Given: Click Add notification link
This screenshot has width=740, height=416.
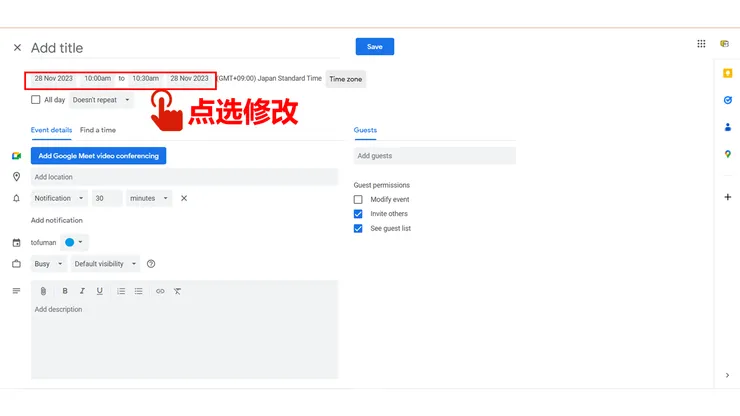Looking at the screenshot, I should tap(57, 221).
